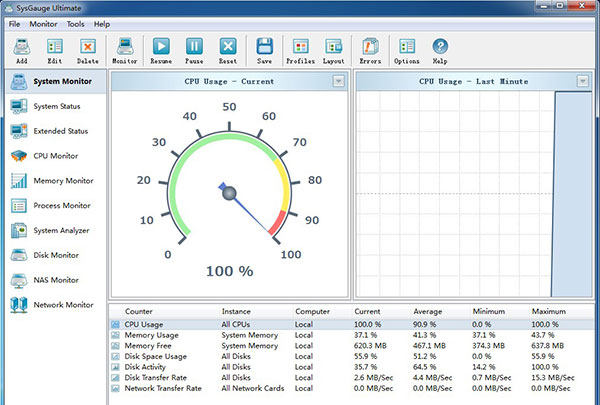Click the Edit toolbar icon
Viewport: 600px width, 405px height.
point(55,46)
